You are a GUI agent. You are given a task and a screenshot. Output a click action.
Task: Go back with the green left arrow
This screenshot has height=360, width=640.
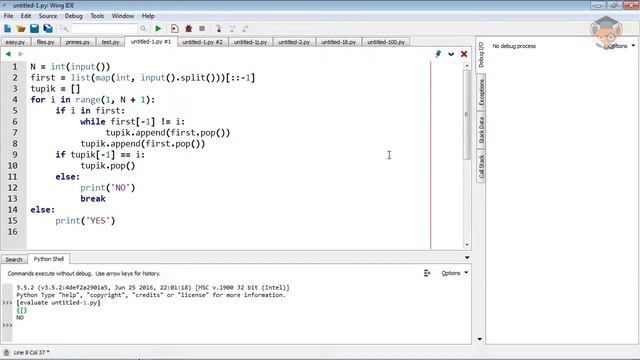click(8, 54)
